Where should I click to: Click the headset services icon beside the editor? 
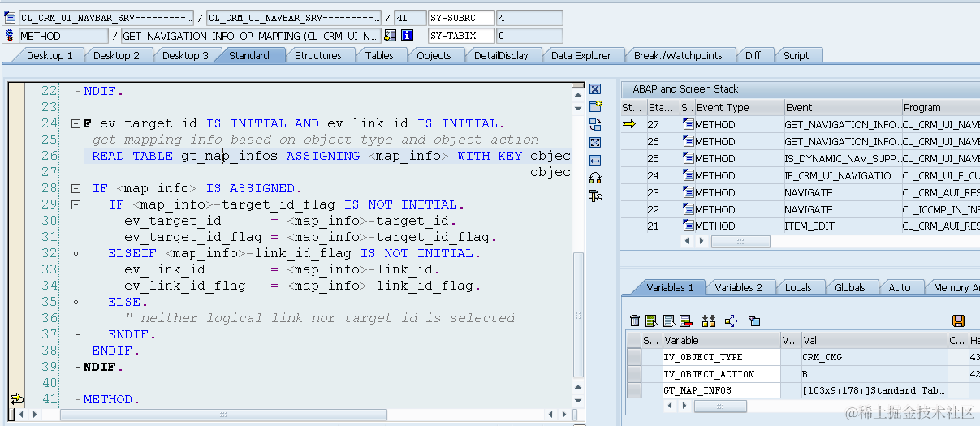[595, 178]
